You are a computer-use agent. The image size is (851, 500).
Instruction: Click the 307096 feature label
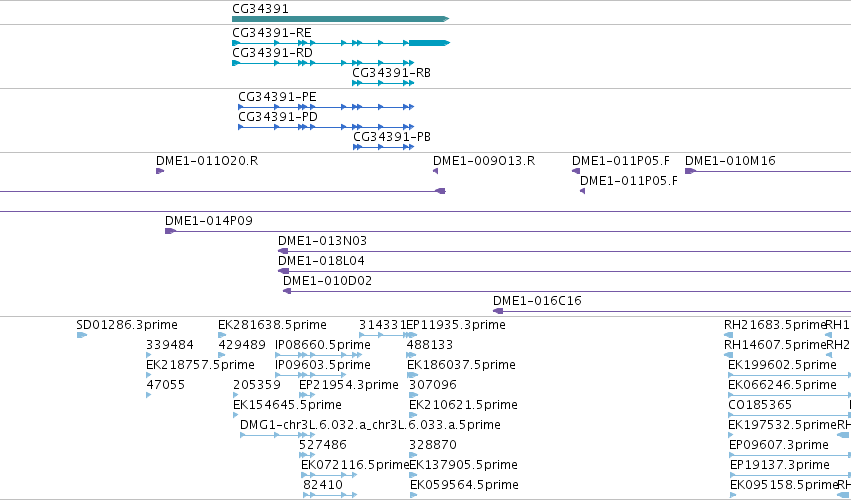pyautogui.click(x=433, y=385)
